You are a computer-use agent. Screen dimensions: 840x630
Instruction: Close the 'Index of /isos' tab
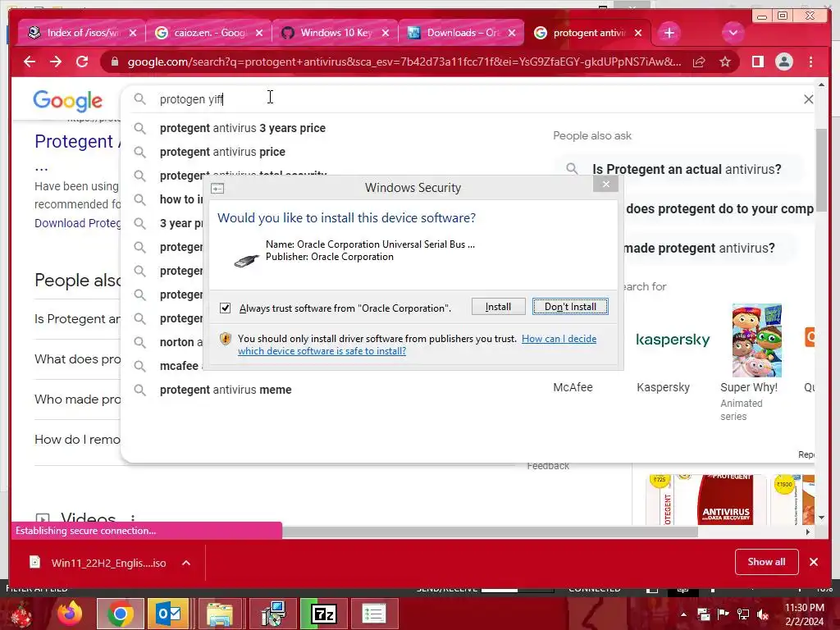point(133,33)
